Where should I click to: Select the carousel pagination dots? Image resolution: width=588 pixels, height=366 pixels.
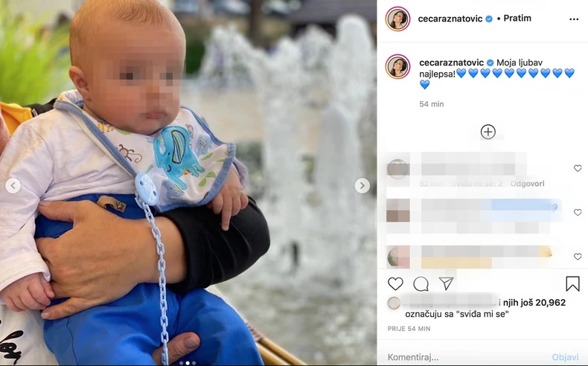point(188,362)
